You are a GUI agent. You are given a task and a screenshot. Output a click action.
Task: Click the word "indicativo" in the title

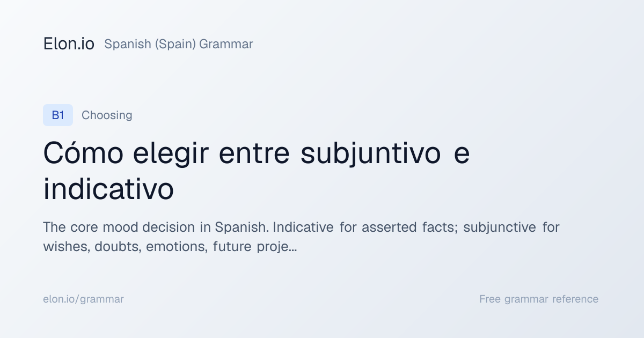pos(108,189)
